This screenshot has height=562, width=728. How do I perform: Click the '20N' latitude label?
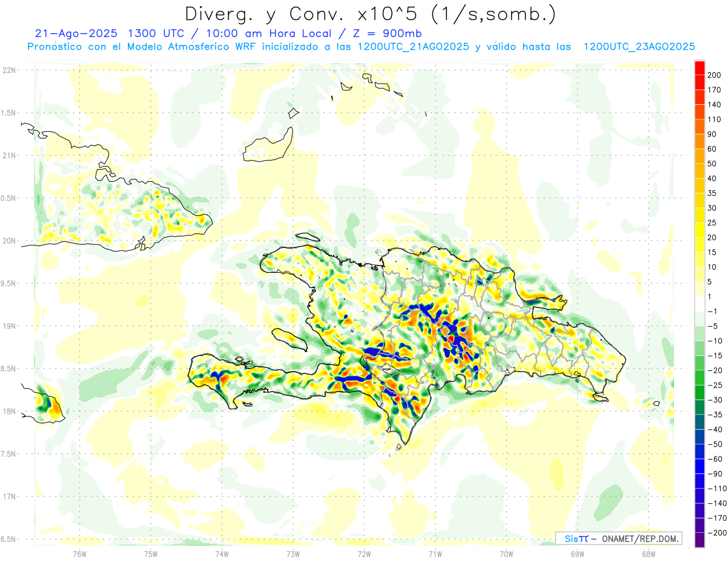pyautogui.click(x=8, y=241)
